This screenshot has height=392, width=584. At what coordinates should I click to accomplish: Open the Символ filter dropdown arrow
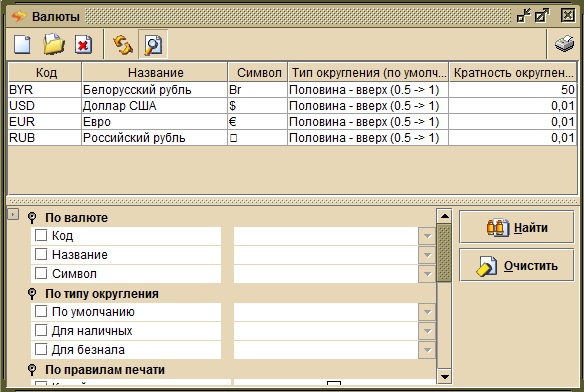(427, 274)
